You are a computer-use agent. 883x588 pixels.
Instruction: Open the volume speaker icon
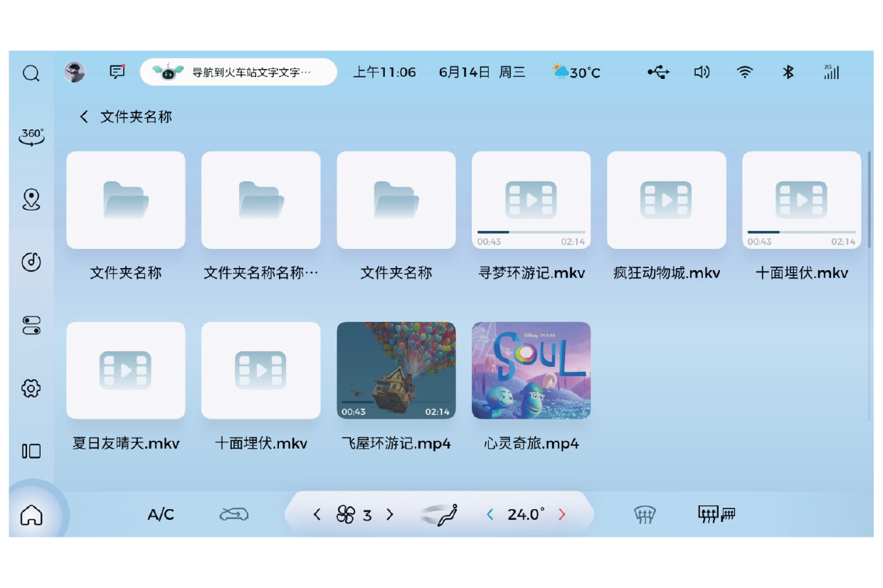[702, 72]
